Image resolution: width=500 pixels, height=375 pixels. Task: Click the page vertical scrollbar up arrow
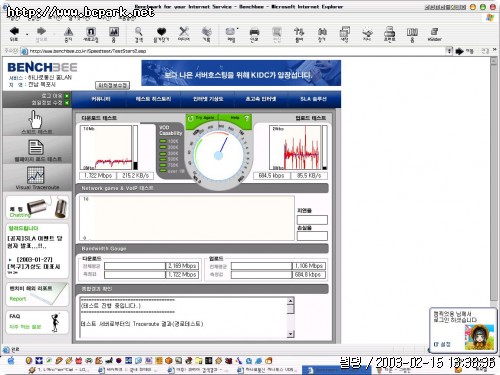pos(494,62)
